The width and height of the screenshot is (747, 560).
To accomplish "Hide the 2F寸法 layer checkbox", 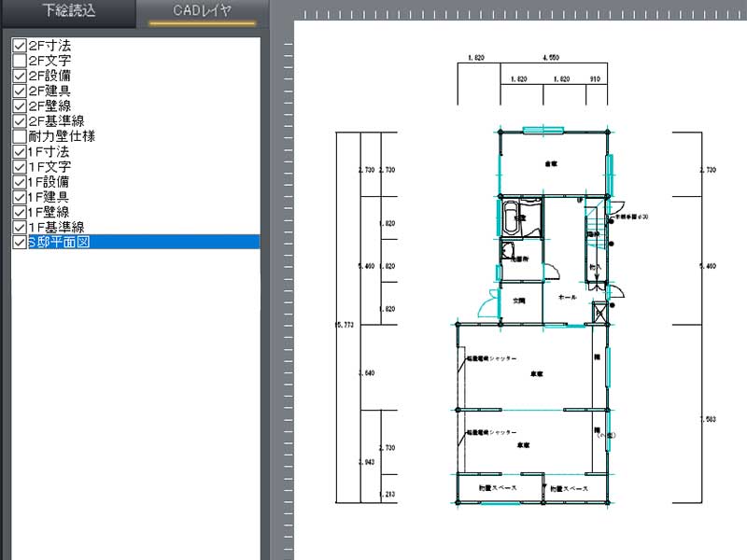I will pyautogui.click(x=19, y=46).
